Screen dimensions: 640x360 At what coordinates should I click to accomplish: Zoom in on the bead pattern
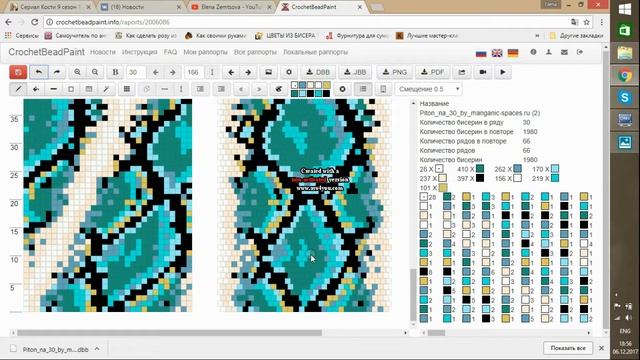pyautogui.click(x=77, y=72)
